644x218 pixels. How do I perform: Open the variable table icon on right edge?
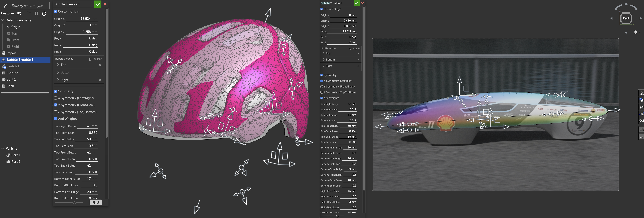tap(641, 121)
